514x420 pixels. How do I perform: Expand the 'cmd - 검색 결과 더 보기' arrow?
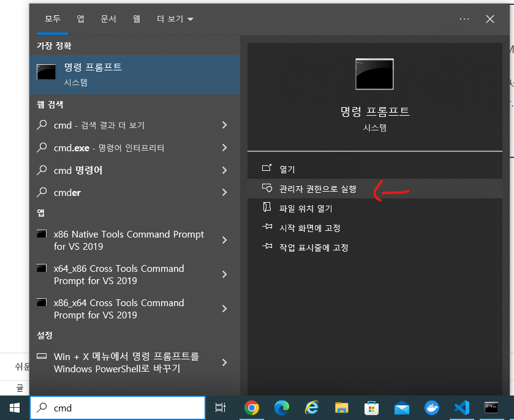coord(225,125)
